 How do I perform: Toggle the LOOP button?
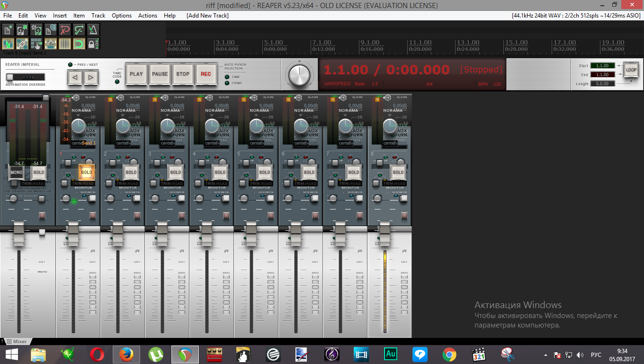coord(631,70)
